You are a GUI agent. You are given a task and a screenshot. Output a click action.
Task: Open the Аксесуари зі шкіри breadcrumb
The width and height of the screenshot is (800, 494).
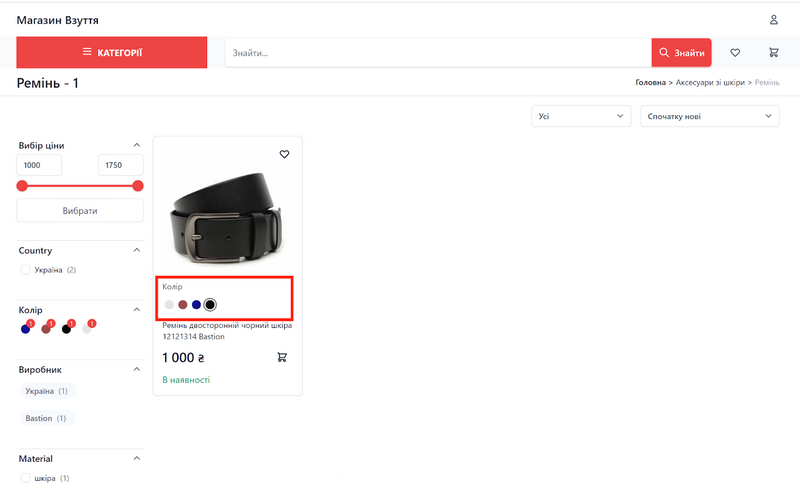[710, 82]
